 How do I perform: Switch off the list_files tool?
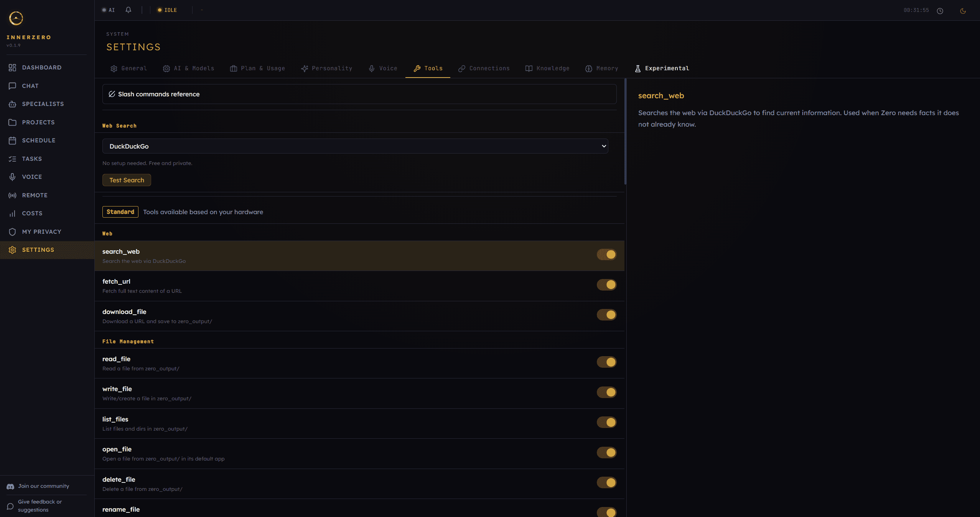(x=606, y=422)
